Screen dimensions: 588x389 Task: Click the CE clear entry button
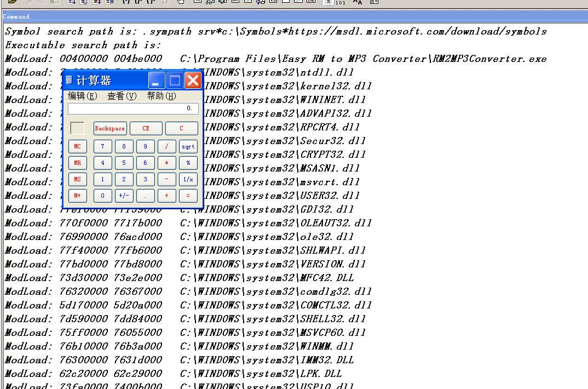tap(146, 128)
